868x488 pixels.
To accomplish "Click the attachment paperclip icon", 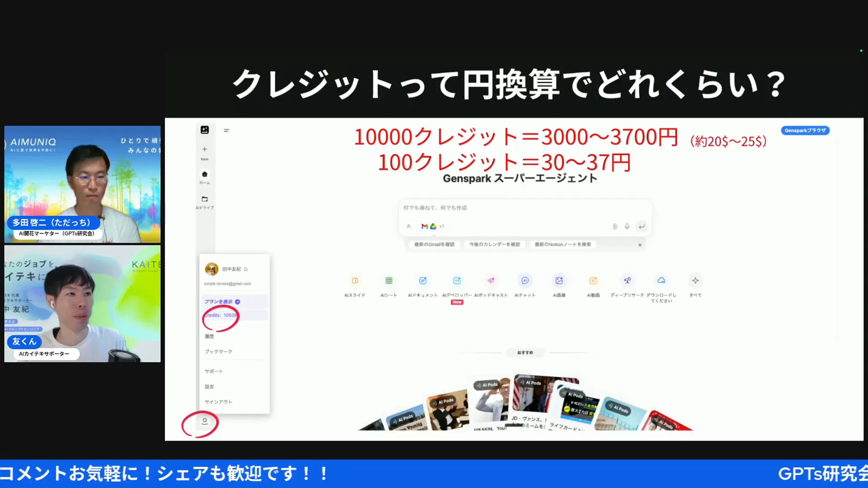I will (615, 226).
